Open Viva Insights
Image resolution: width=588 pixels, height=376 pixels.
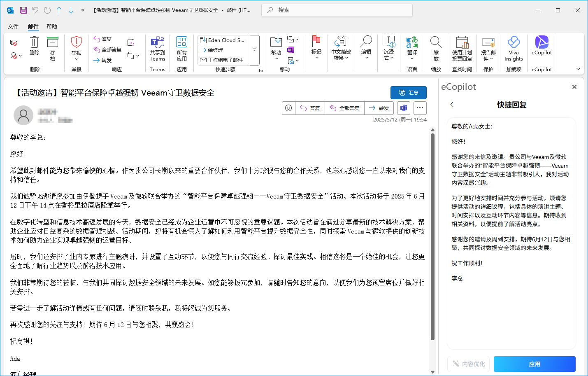(514, 49)
